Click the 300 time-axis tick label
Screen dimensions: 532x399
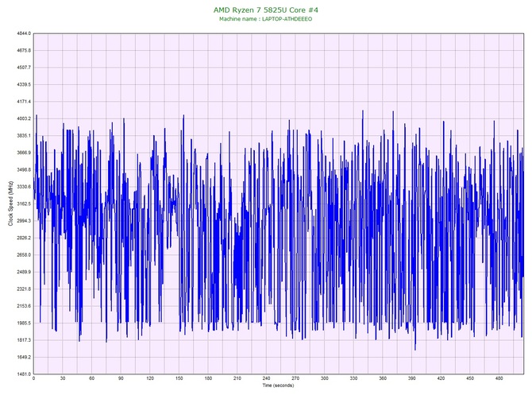(x=325, y=378)
